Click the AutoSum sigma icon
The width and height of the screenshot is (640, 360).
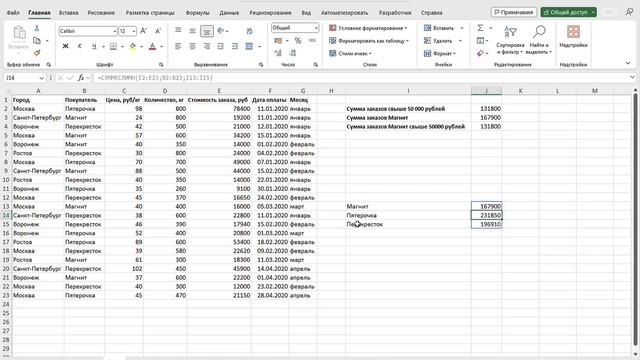(480, 28)
